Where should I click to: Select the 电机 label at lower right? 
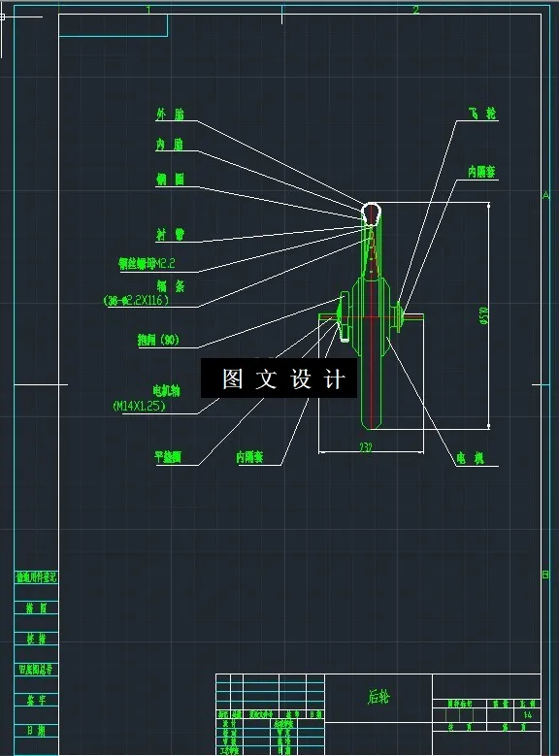click(x=471, y=458)
